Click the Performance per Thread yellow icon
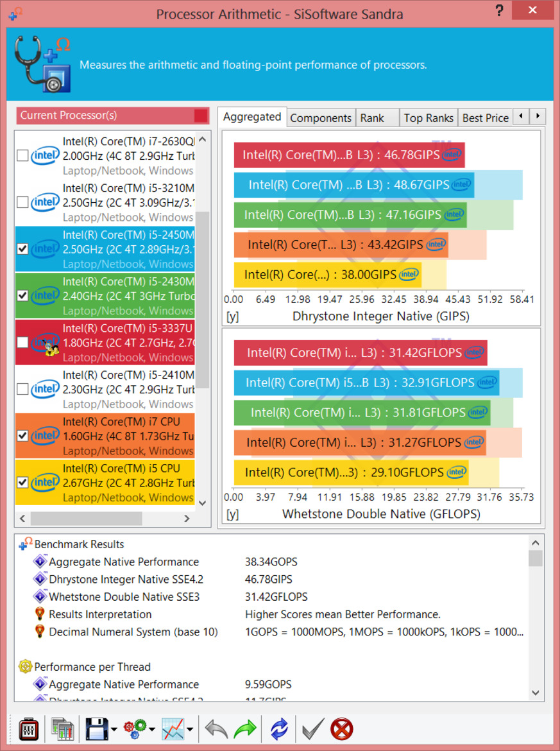Viewport: 560px width, 751px height. (x=25, y=666)
